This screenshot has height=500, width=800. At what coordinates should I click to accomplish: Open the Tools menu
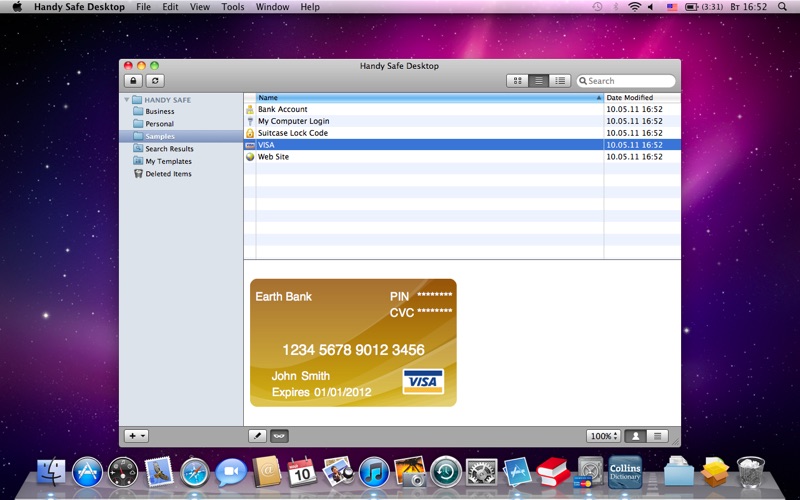click(x=233, y=7)
